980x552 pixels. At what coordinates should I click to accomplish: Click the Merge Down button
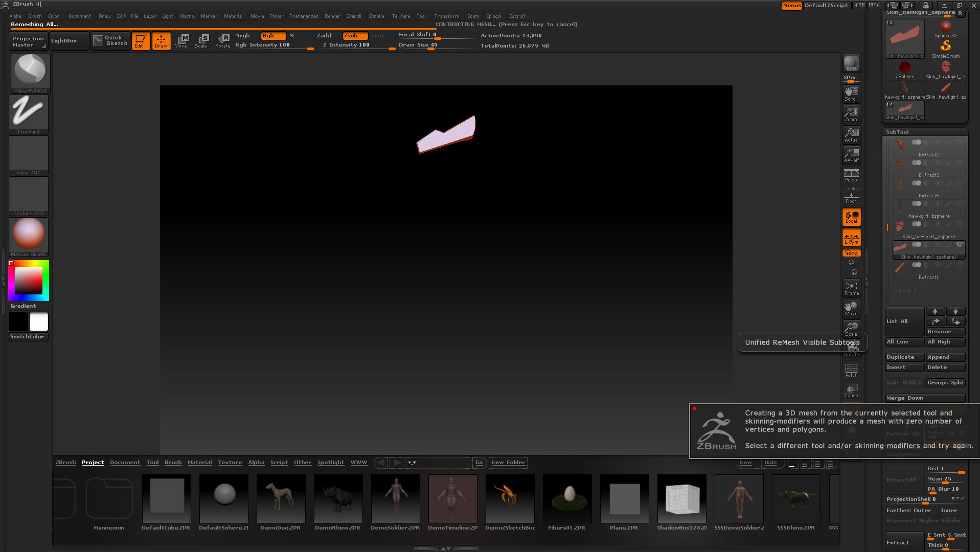[x=925, y=398]
